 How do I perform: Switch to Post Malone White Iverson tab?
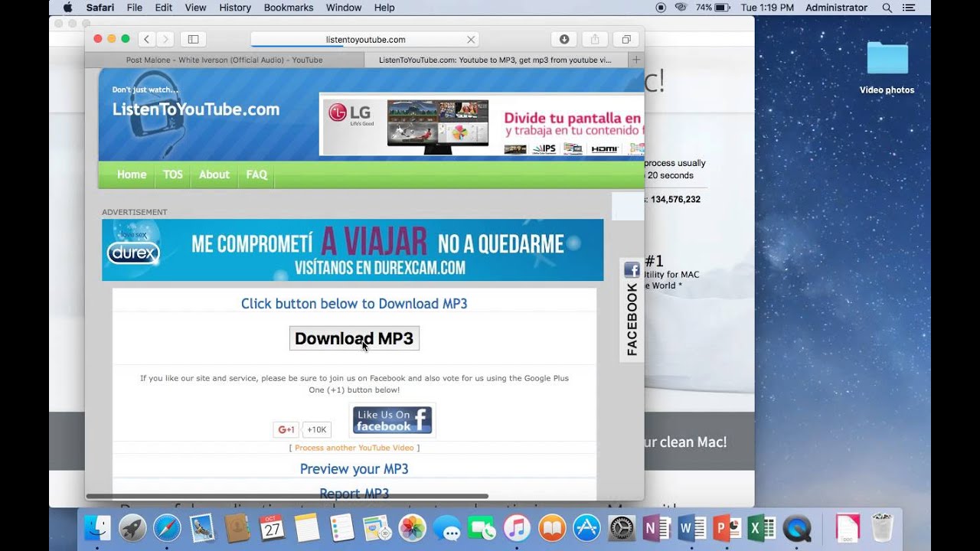(x=224, y=60)
